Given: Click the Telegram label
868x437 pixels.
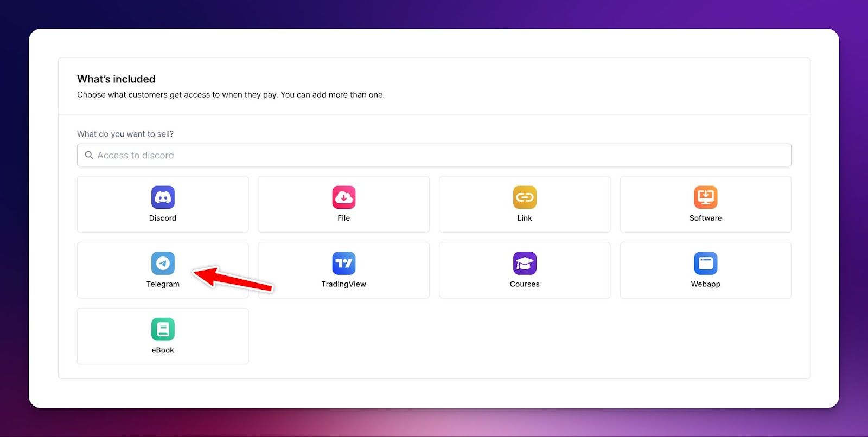Looking at the screenshot, I should click(163, 284).
